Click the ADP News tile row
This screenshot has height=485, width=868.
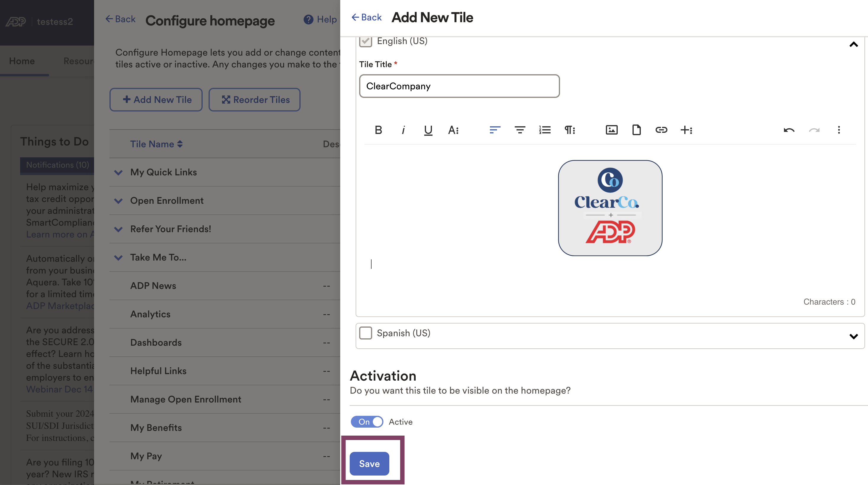tap(225, 286)
